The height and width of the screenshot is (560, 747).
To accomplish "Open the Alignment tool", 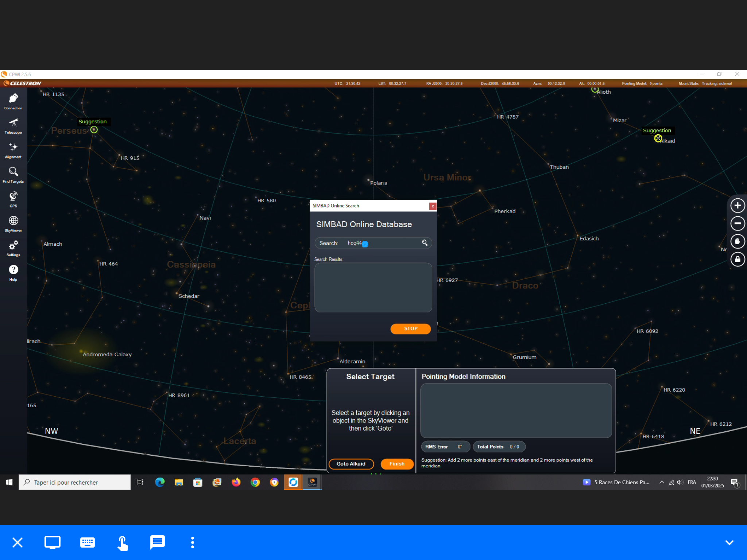I will [x=13, y=150].
